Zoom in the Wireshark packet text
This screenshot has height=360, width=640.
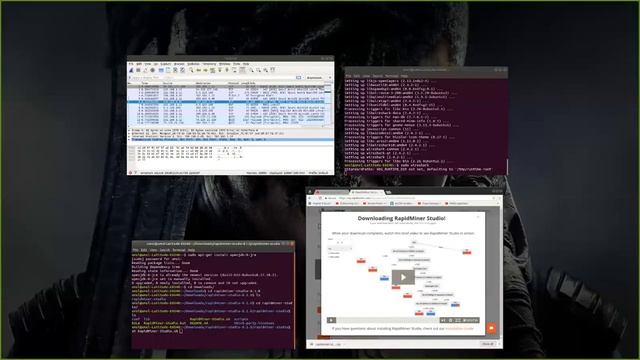coord(251,70)
